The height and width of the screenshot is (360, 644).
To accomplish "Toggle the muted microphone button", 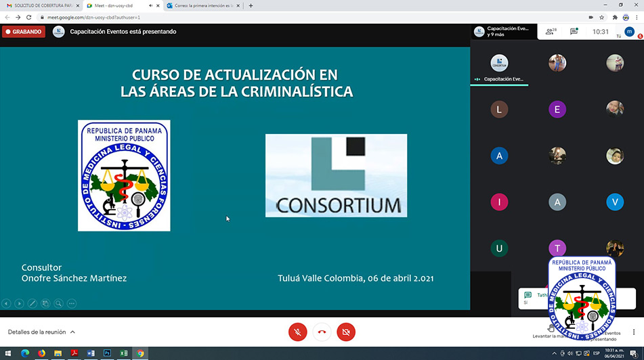I will 298,332.
